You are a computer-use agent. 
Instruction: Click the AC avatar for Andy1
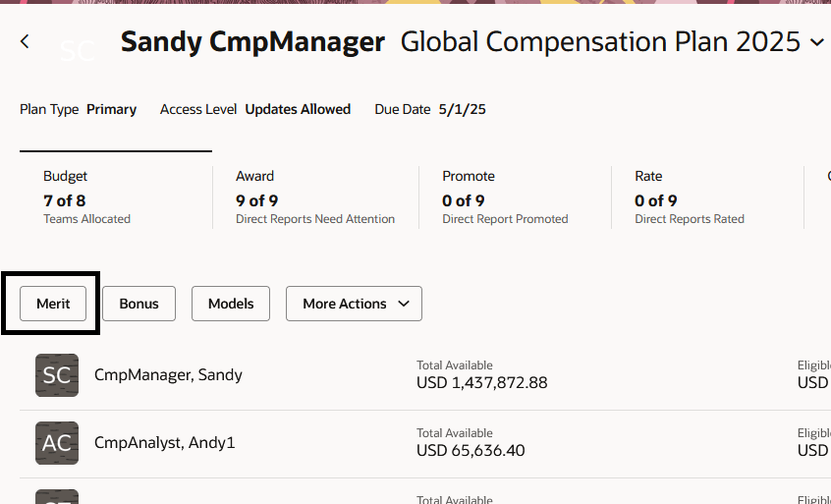pyautogui.click(x=57, y=443)
